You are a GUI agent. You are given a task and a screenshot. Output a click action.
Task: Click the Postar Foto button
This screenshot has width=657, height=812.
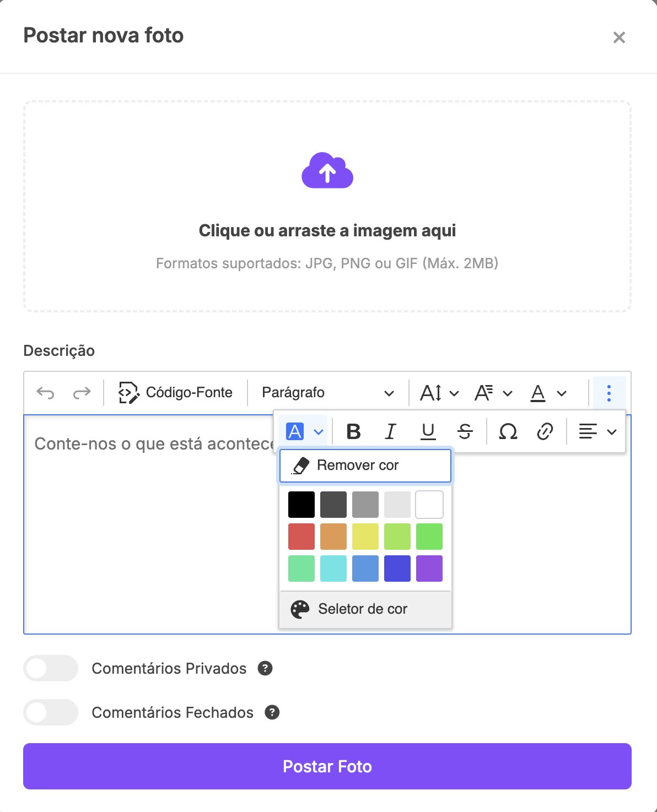coord(327,766)
